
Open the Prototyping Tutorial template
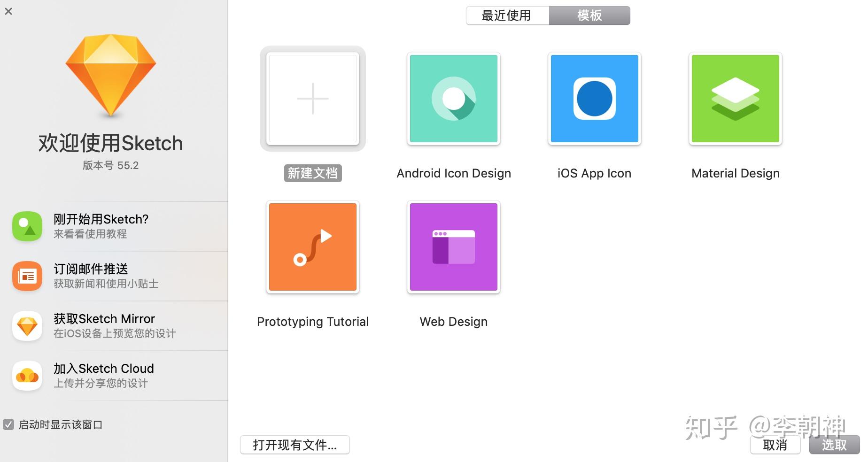[x=312, y=247]
